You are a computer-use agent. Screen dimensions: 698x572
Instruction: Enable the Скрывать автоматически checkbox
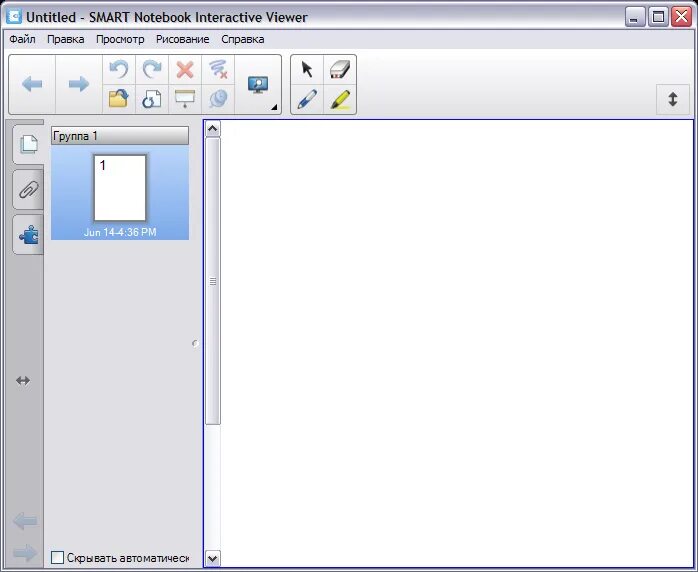(x=57, y=557)
